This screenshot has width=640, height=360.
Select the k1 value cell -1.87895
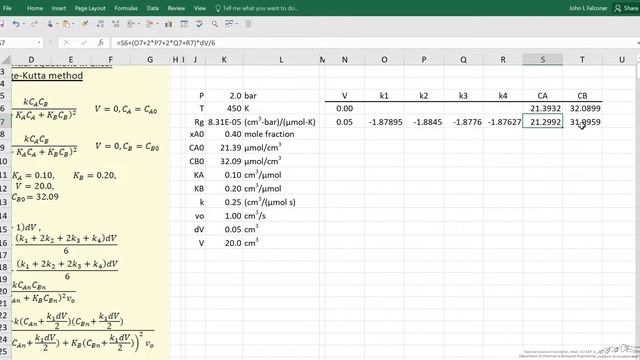[x=384, y=122]
